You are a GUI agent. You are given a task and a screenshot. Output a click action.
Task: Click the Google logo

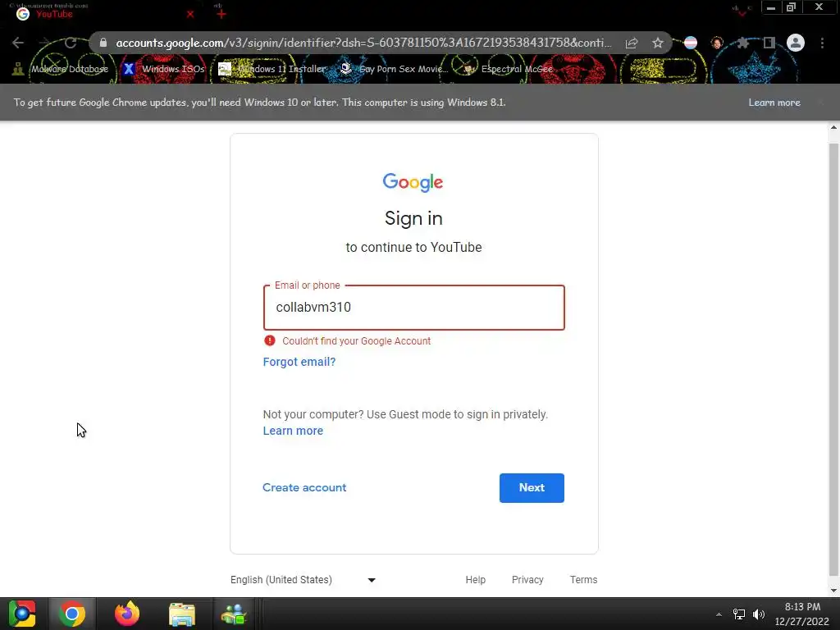413,182
